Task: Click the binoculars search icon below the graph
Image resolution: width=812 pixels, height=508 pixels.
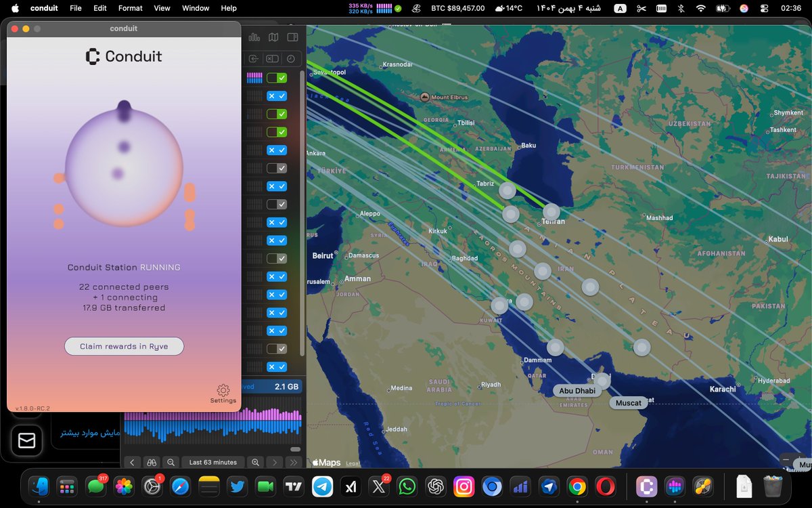Action: [152, 463]
